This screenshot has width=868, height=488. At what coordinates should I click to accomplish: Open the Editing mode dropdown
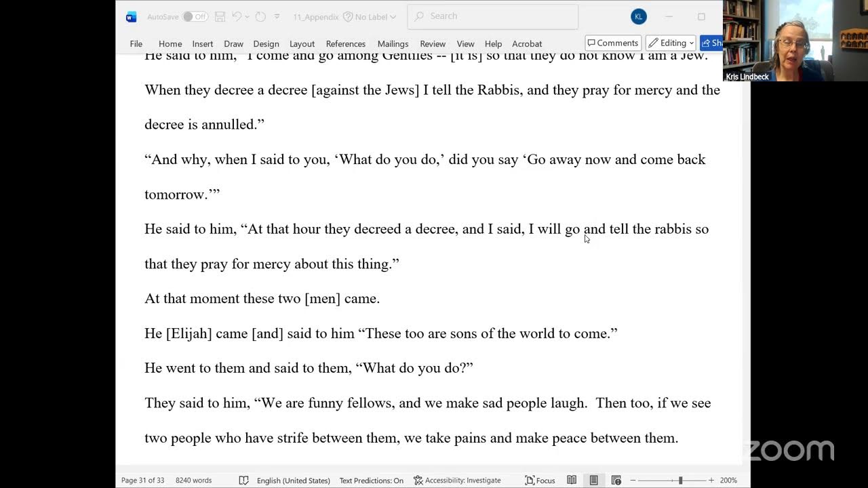(x=671, y=43)
